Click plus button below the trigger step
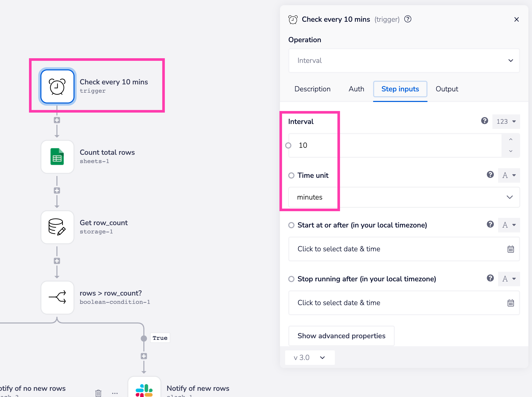The height and width of the screenshot is (397, 532). (57, 120)
